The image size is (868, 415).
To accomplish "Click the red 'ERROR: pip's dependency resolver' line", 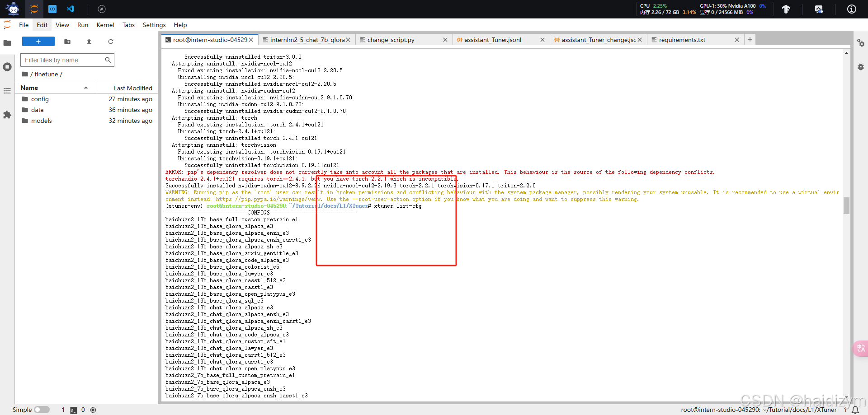I will click(x=440, y=172).
